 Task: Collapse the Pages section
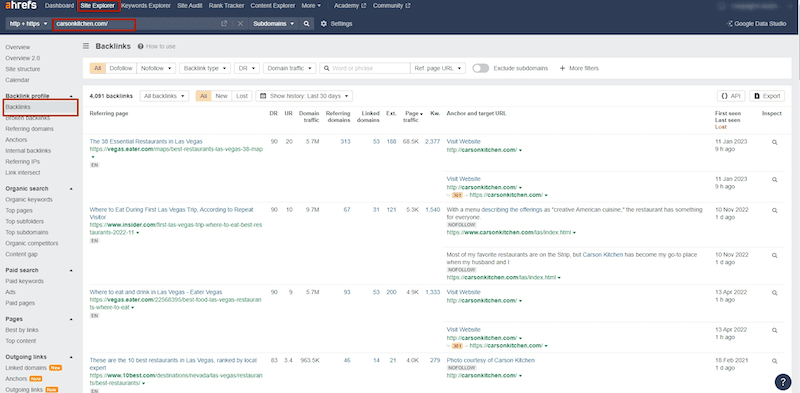coord(71,320)
